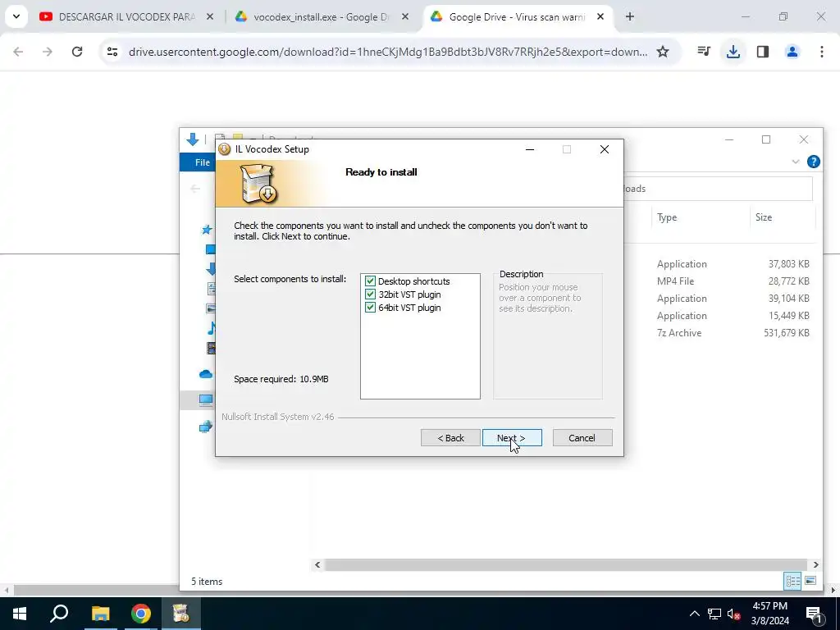Show hidden system tray icons

(694, 614)
